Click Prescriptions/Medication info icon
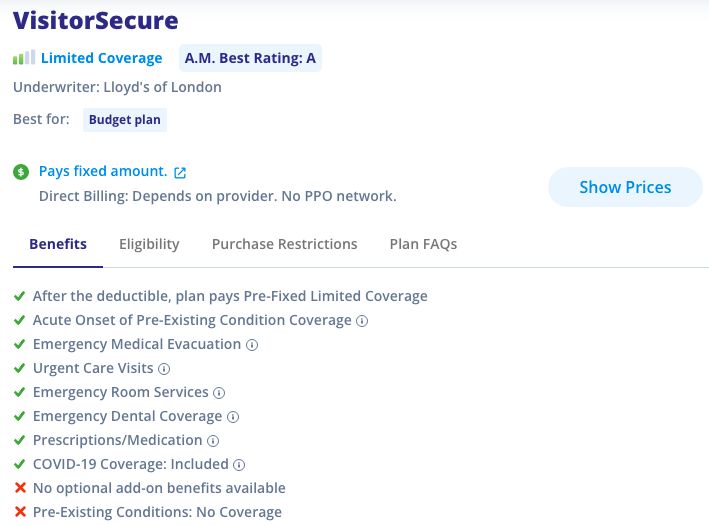 (213, 441)
